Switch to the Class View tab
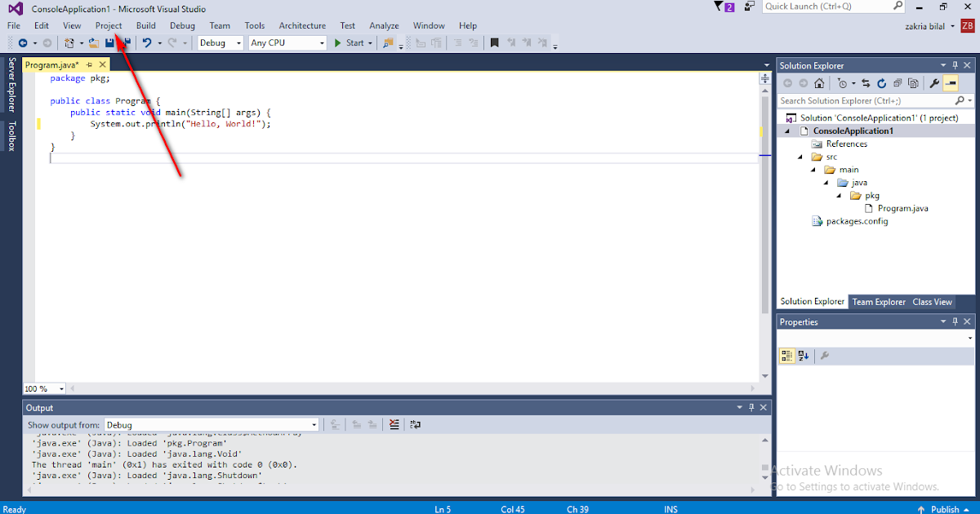Image resolution: width=980 pixels, height=514 pixels. coord(932,302)
